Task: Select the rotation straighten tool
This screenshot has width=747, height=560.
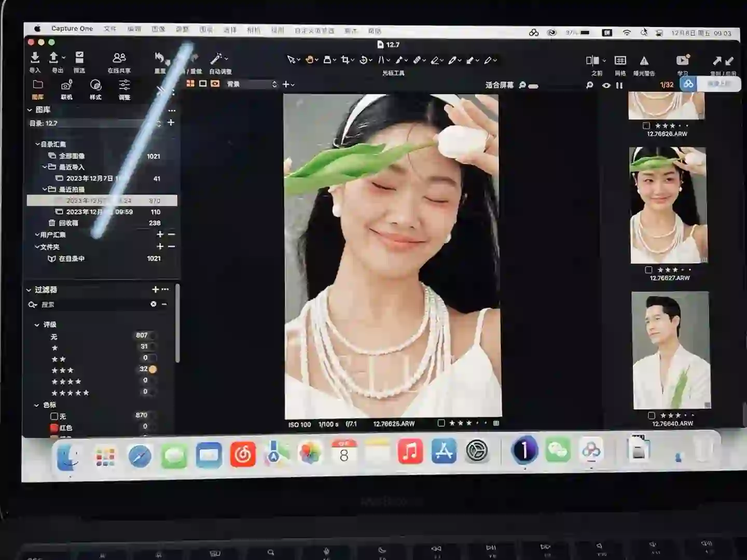Action: coord(364,60)
